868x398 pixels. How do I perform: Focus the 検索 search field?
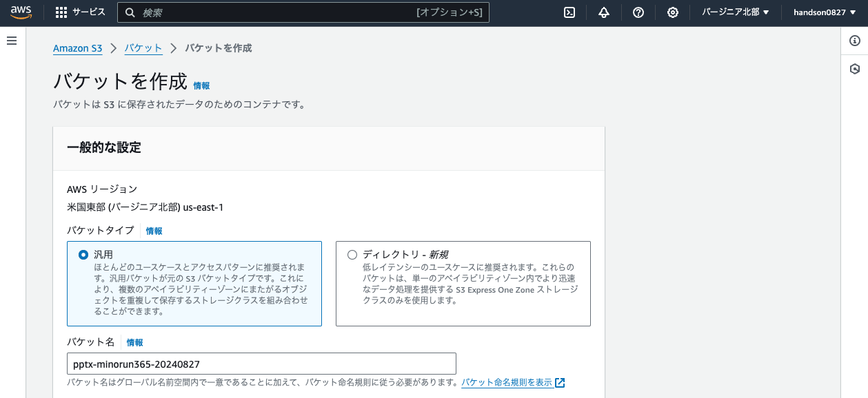pos(303,12)
